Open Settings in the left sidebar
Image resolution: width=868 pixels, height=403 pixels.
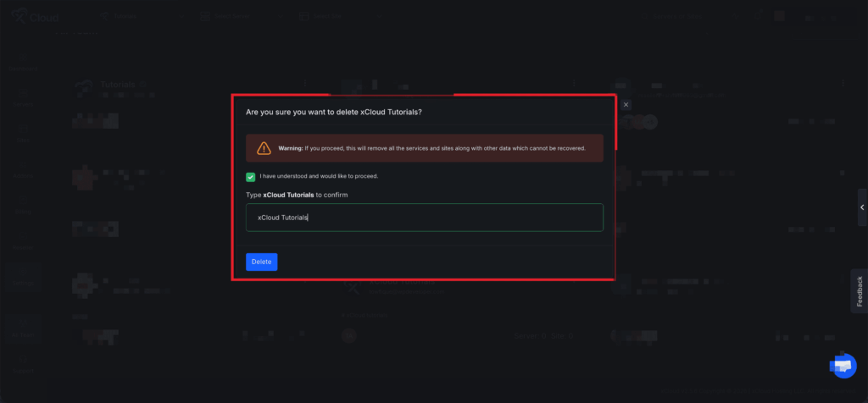pyautogui.click(x=23, y=278)
